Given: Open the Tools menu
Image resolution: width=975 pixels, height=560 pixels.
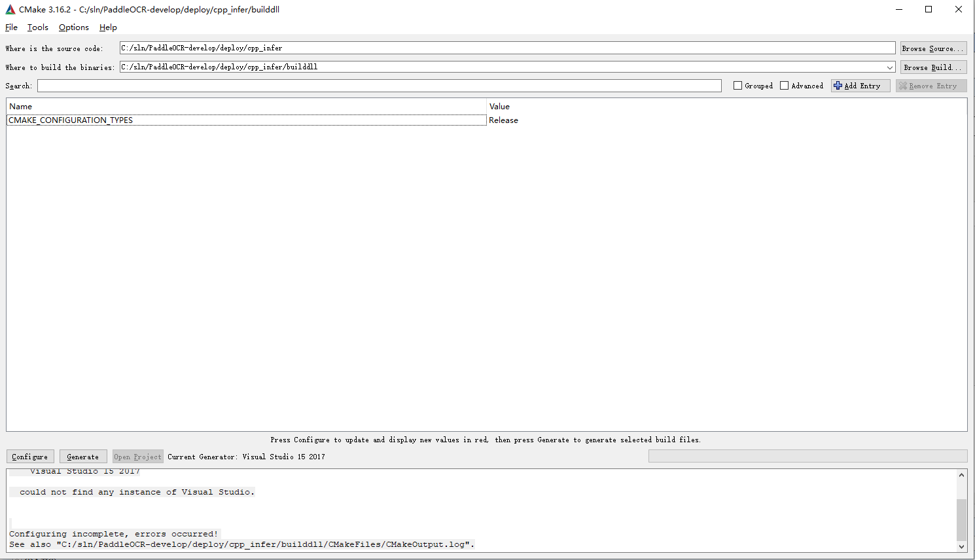Looking at the screenshot, I should coord(37,27).
